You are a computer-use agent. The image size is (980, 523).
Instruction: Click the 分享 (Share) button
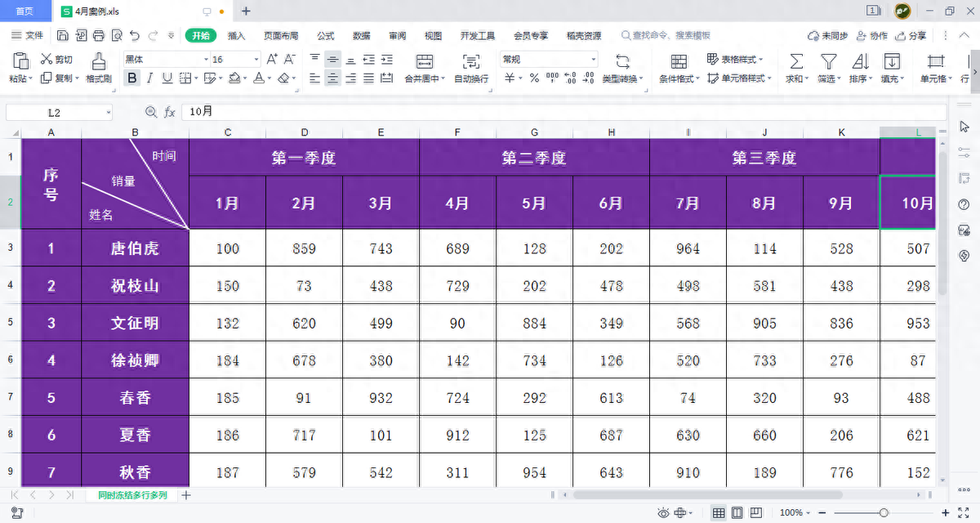point(911,36)
